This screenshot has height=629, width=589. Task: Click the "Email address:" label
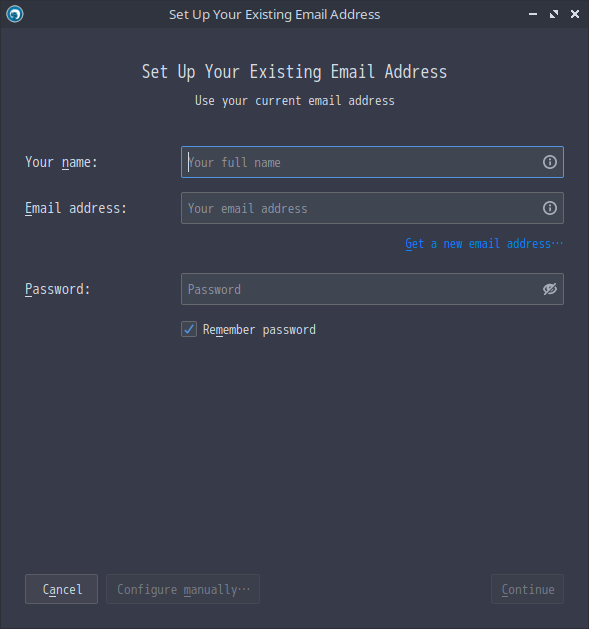click(x=76, y=208)
